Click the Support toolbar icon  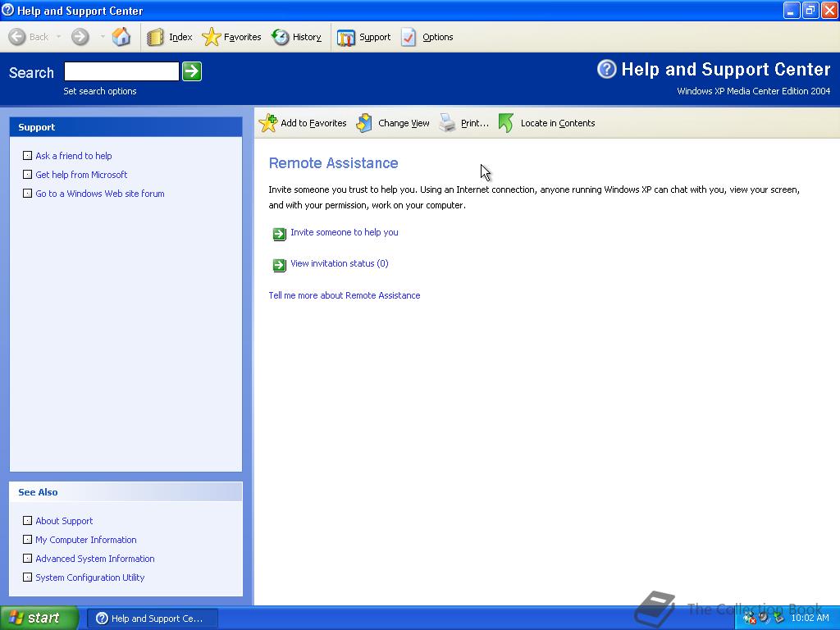(x=346, y=38)
